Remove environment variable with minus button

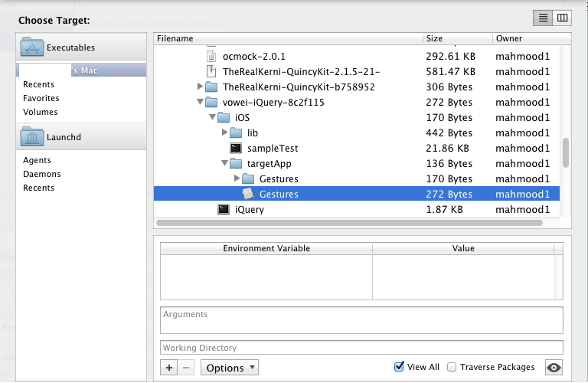186,368
